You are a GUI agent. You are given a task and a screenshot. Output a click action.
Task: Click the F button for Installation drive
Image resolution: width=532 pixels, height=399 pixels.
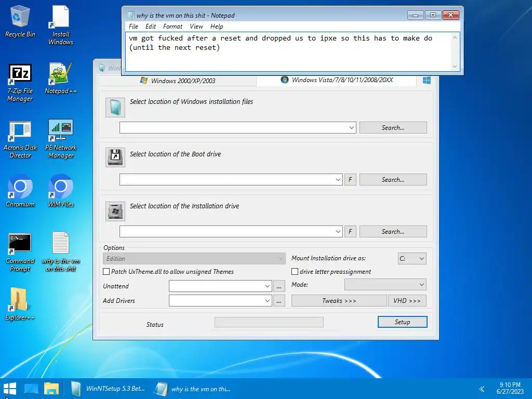tap(350, 231)
